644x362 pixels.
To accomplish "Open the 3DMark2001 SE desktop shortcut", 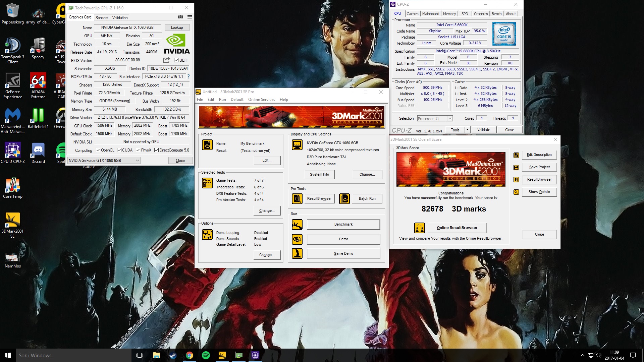I will 13,225.
